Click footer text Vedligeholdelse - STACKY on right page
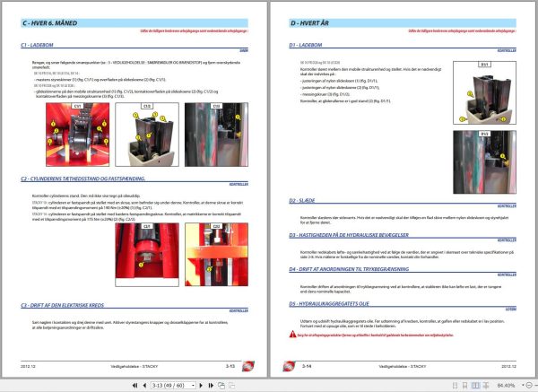The image size is (538, 392). [x=403, y=366]
